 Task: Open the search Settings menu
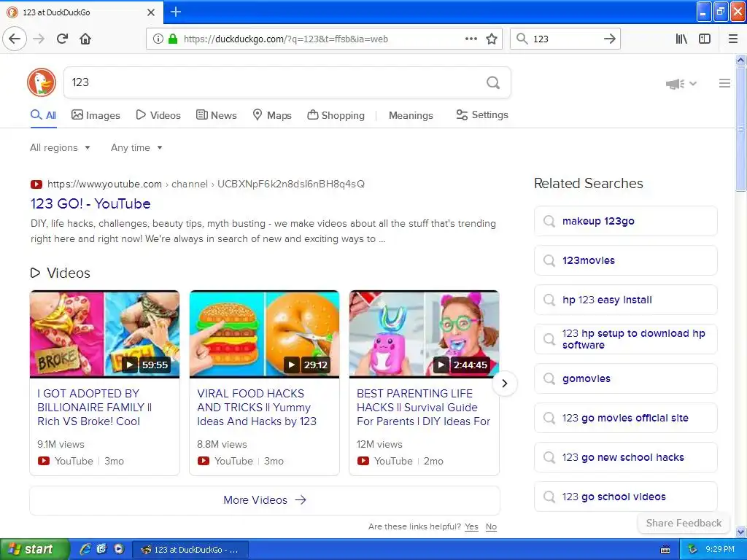click(482, 114)
